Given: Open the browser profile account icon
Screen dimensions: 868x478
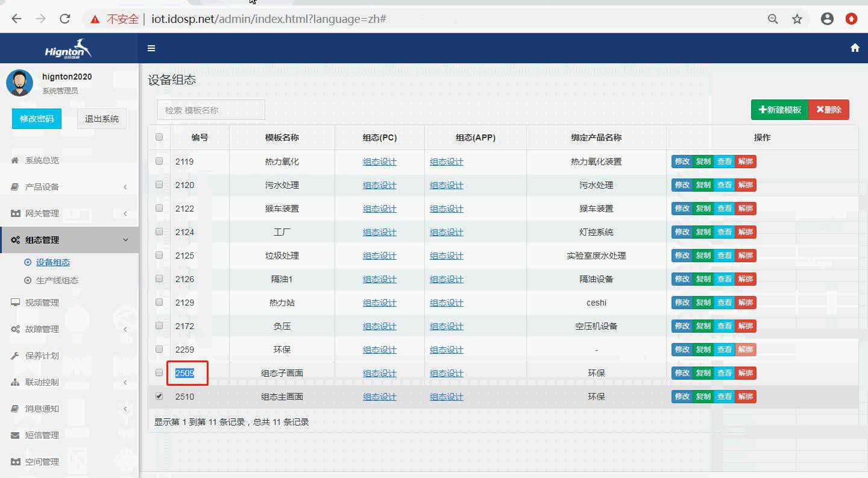Looking at the screenshot, I should tap(827, 19).
